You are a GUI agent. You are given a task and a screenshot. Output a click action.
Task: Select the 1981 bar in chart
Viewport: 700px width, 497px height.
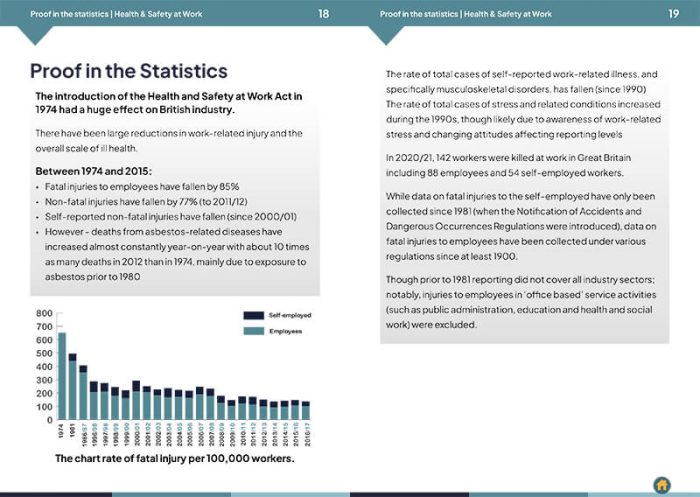72,386
